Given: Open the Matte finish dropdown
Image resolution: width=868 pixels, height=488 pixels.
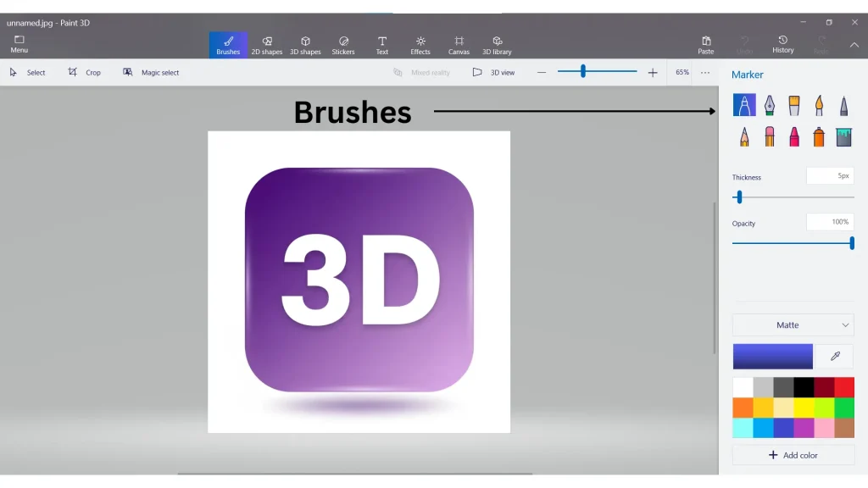Looking at the screenshot, I should coord(792,324).
